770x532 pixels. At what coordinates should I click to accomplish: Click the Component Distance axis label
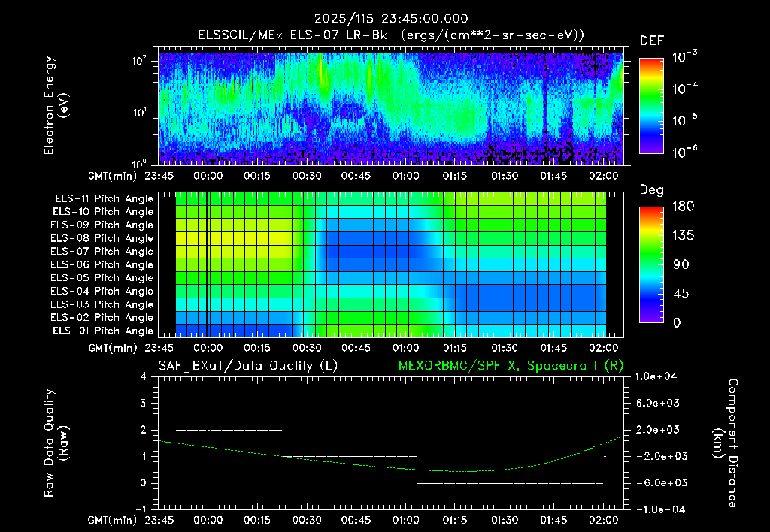coord(726,443)
